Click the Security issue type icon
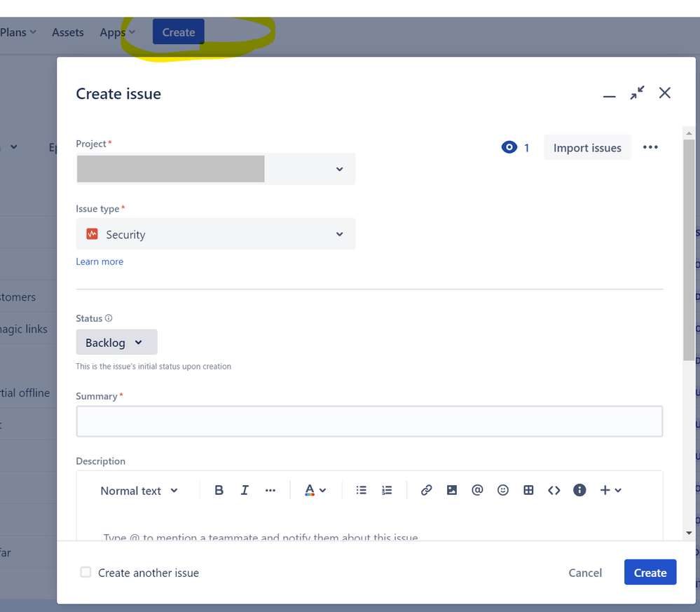700x612 pixels. coord(92,233)
